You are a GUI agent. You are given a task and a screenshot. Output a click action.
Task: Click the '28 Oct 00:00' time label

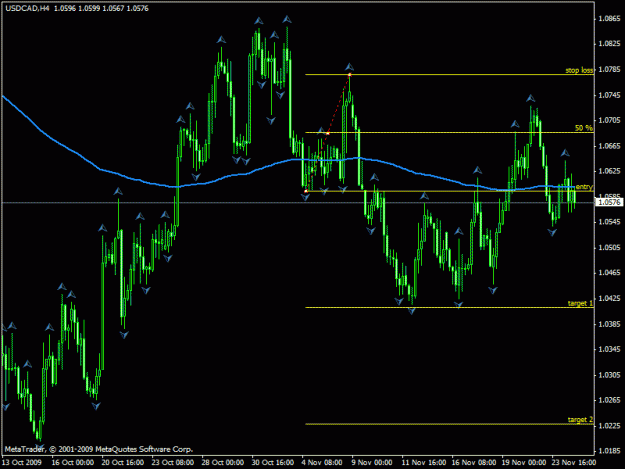click(x=222, y=463)
